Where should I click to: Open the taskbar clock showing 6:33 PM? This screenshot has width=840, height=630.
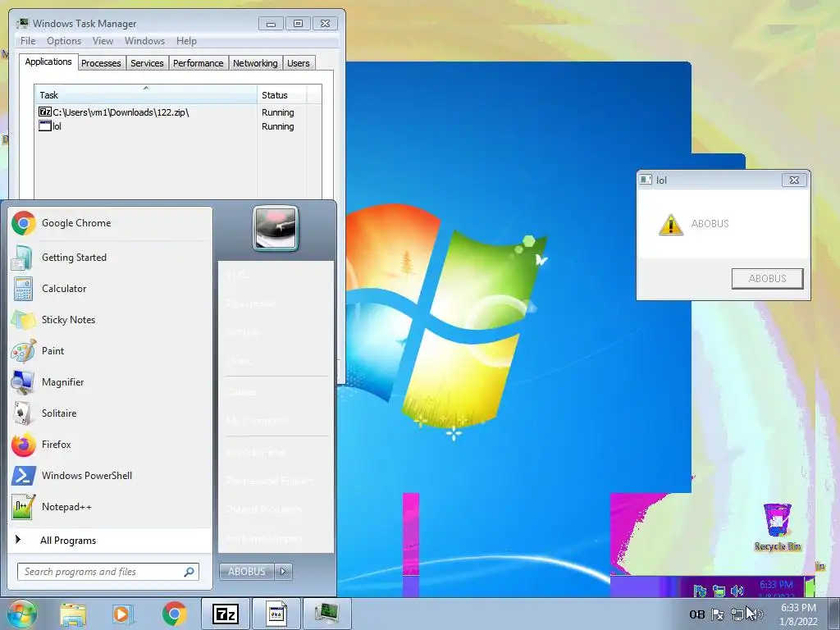pyautogui.click(x=798, y=614)
